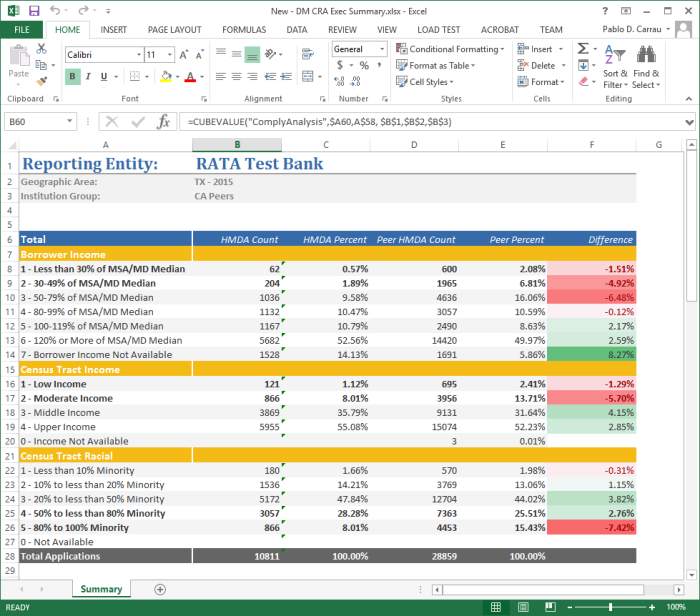Select the Summary sheet tab
This screenshot has width=700, height=616.
101,589
